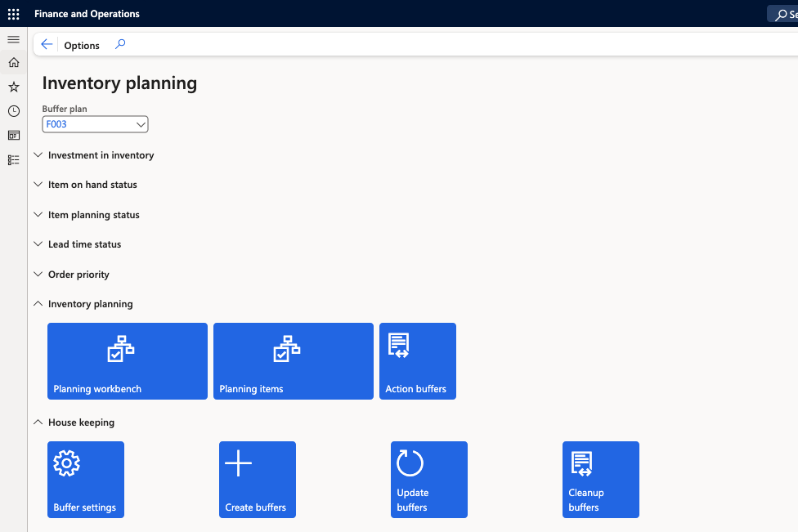Expand the navigation pane hamburger menu

pos(13,39)
